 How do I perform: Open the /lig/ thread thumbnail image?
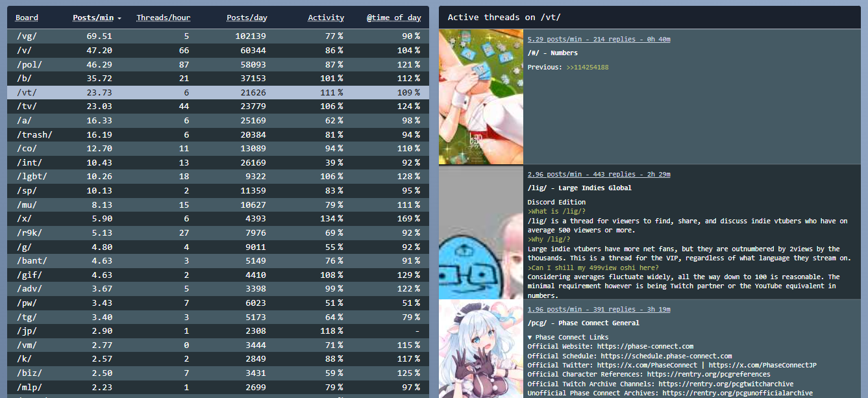coord(481,232)
